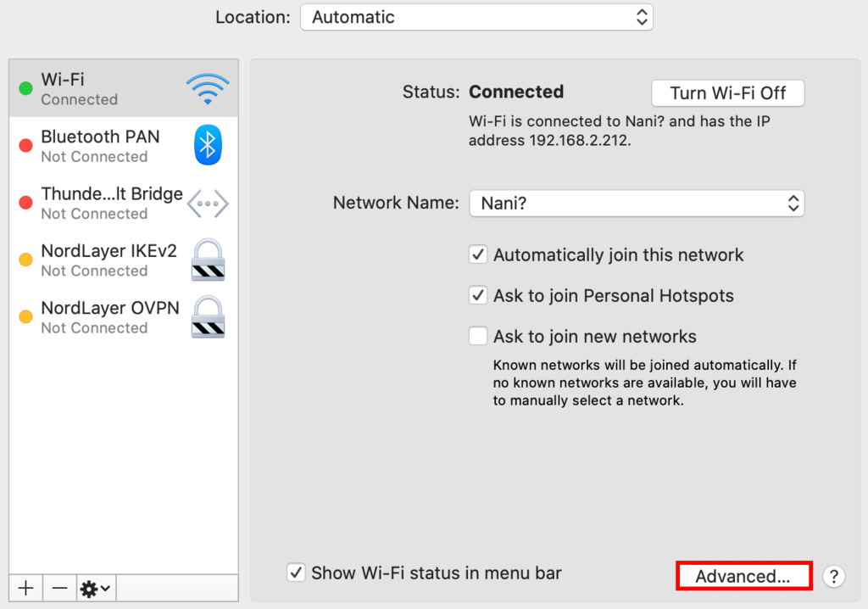Screen dimensions: 868x609
Task: Uncheck Automatically join this network
Action: [x=479, y=254]
